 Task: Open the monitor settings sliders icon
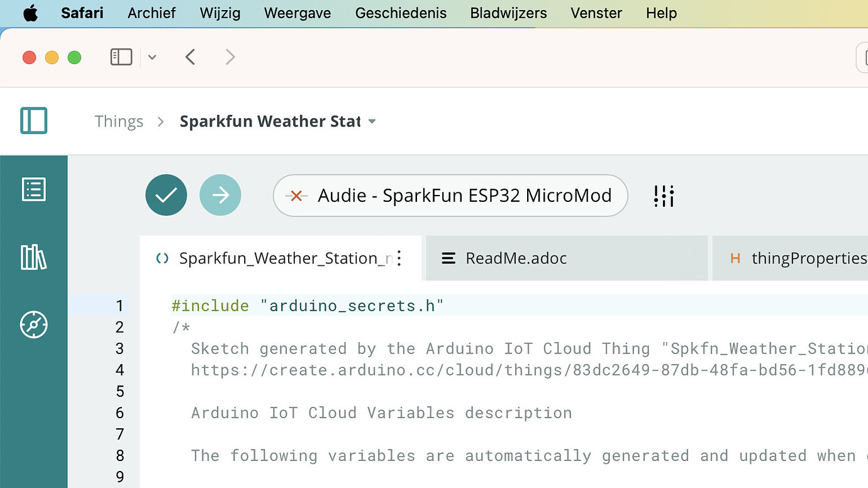[x=664, y=196]
